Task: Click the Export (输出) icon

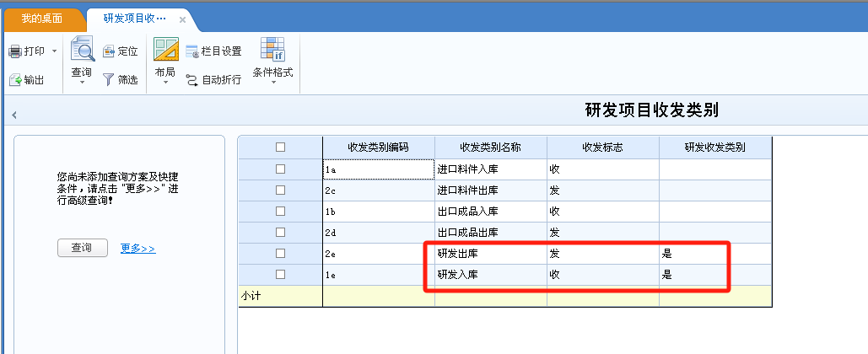Action: coord(15,80)
